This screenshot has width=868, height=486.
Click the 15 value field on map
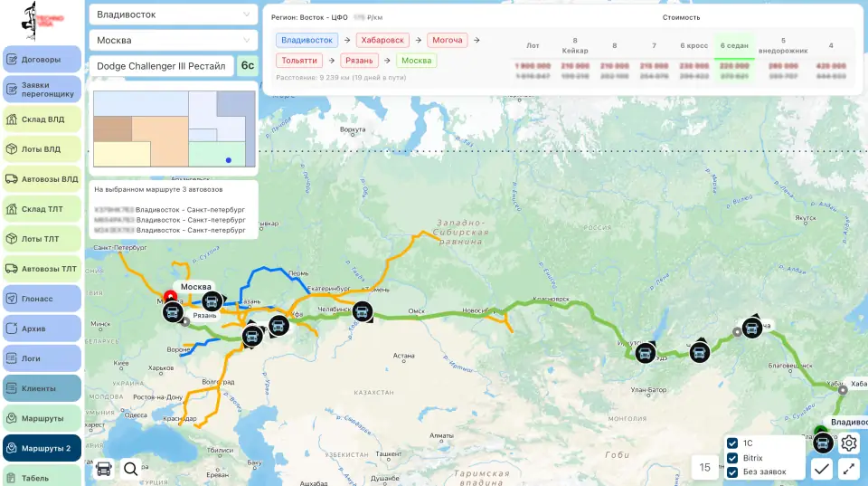point(703,468)
